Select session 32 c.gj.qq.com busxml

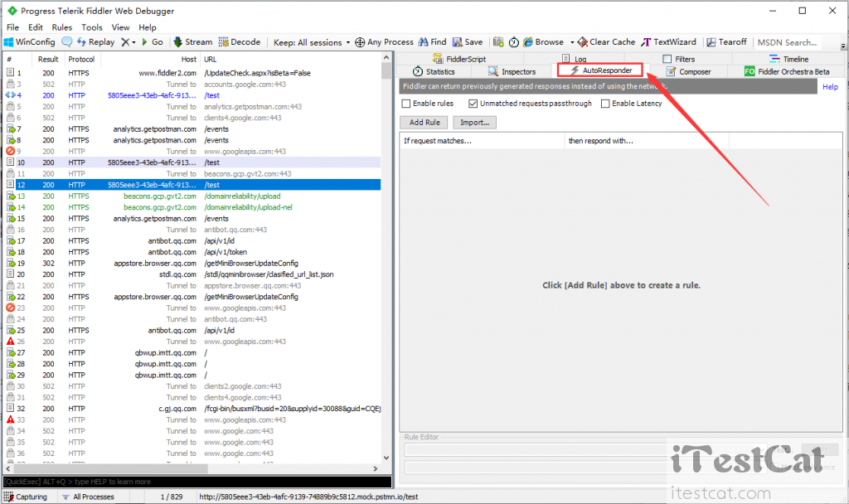[192, 409]
